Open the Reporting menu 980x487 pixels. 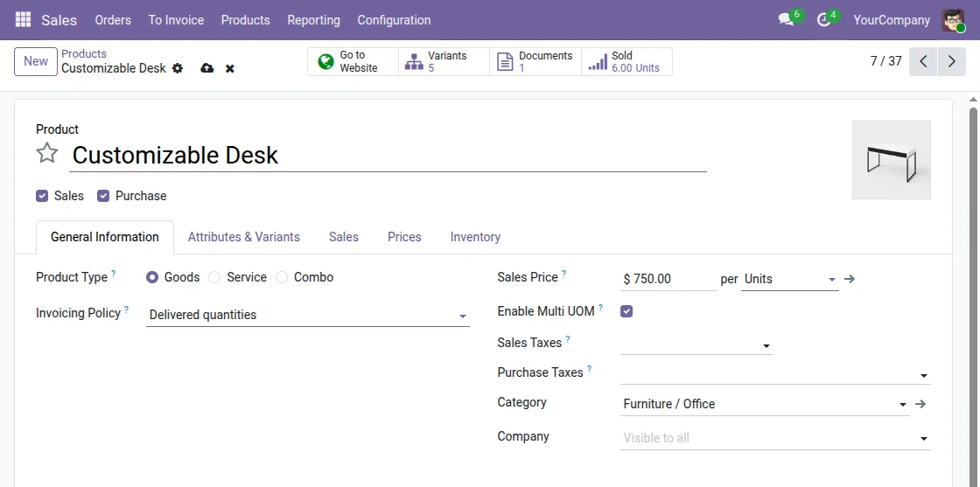313,20
